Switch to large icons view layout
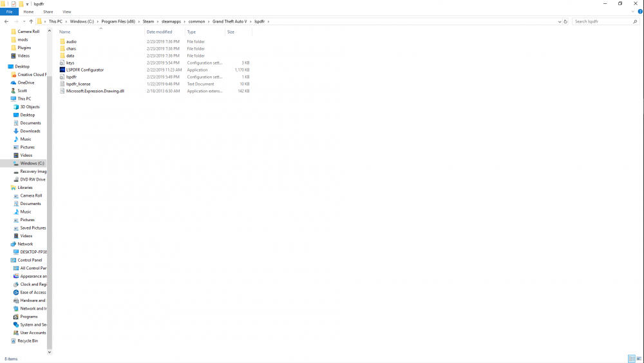 [639, 359]
